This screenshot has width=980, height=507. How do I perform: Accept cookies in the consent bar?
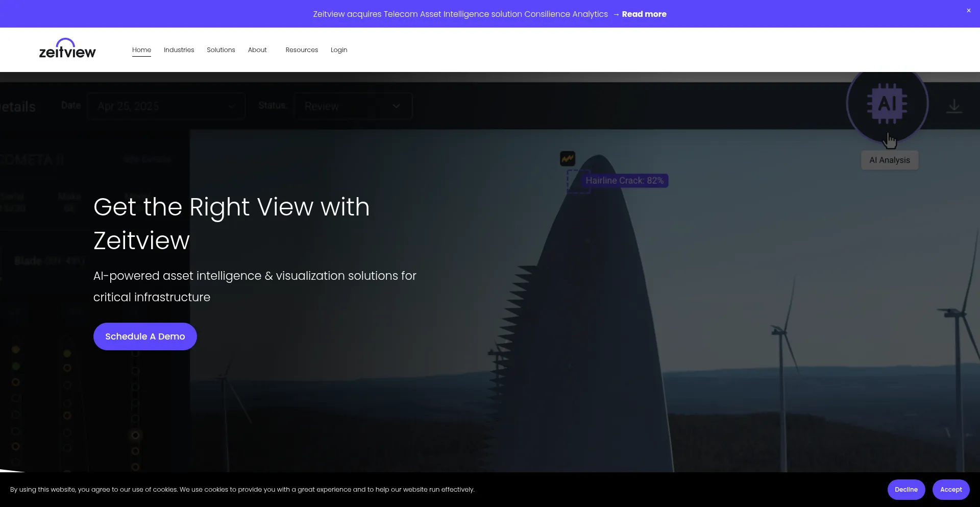(950, 490)
